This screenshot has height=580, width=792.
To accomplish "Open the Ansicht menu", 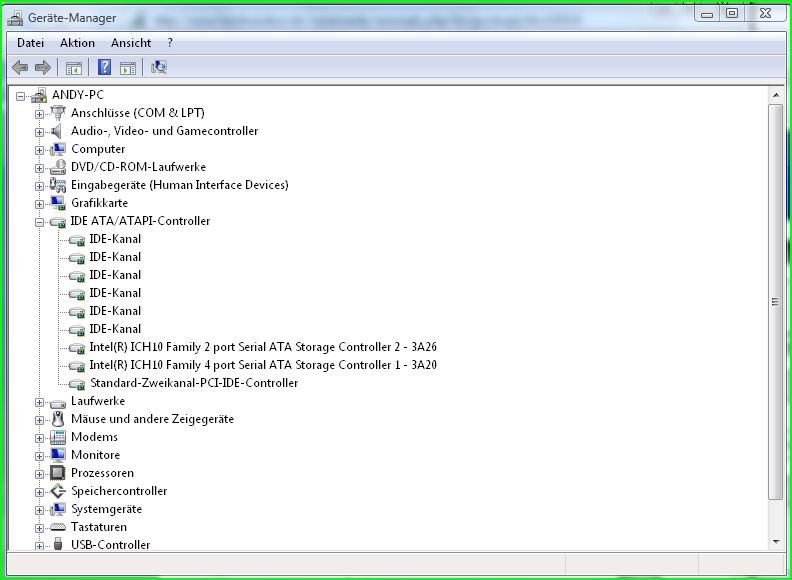I will point(131,43).
